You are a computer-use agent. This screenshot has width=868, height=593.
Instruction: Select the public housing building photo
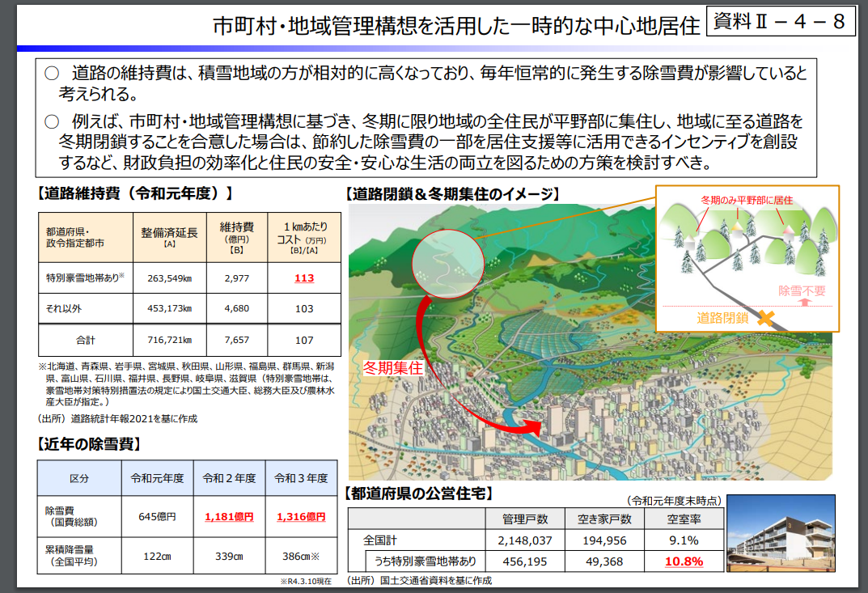(x=781, y=532)
